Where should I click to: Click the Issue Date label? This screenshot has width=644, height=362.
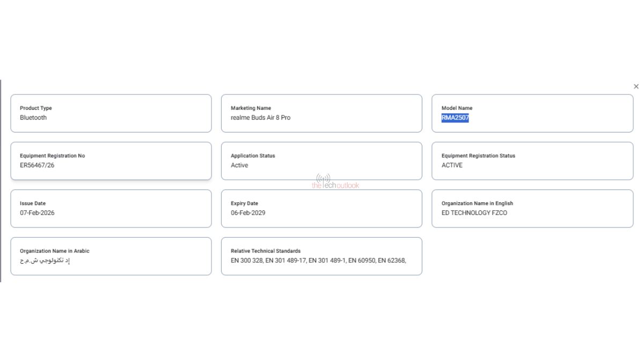point(33,204)
